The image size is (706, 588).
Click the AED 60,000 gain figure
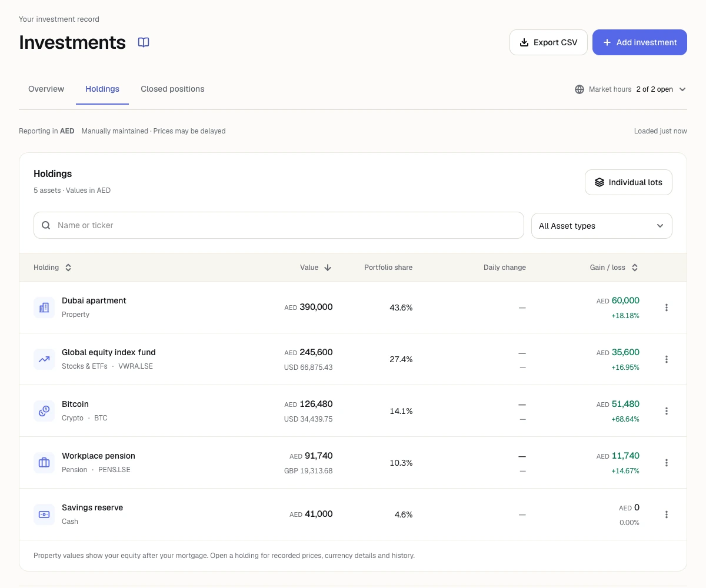618,300
